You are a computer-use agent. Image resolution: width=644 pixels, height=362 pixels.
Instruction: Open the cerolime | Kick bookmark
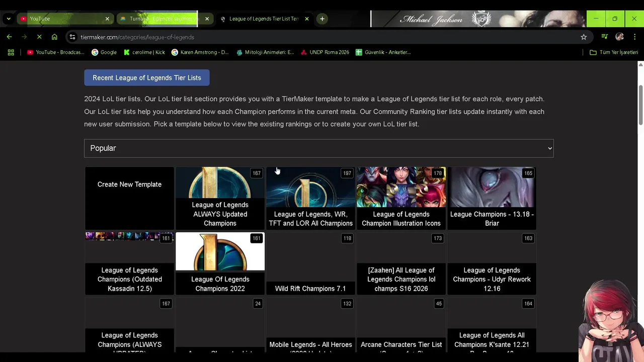pos(144,52)
